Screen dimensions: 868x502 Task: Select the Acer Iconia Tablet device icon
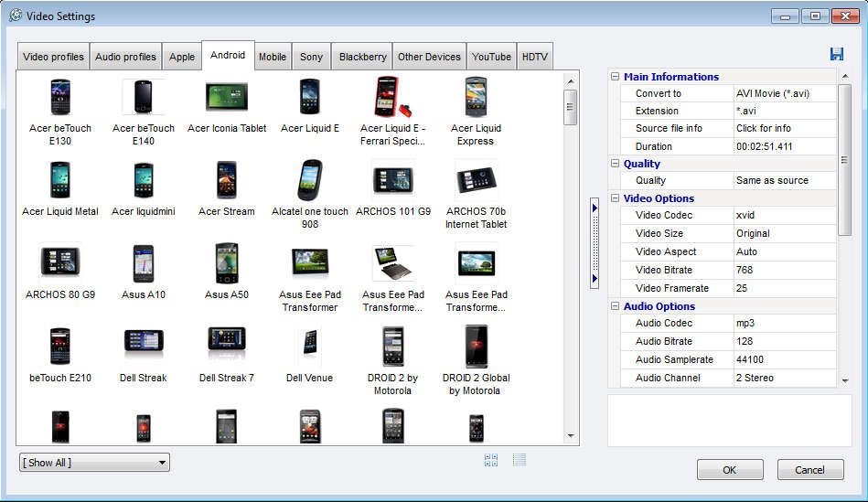(226, 97)
